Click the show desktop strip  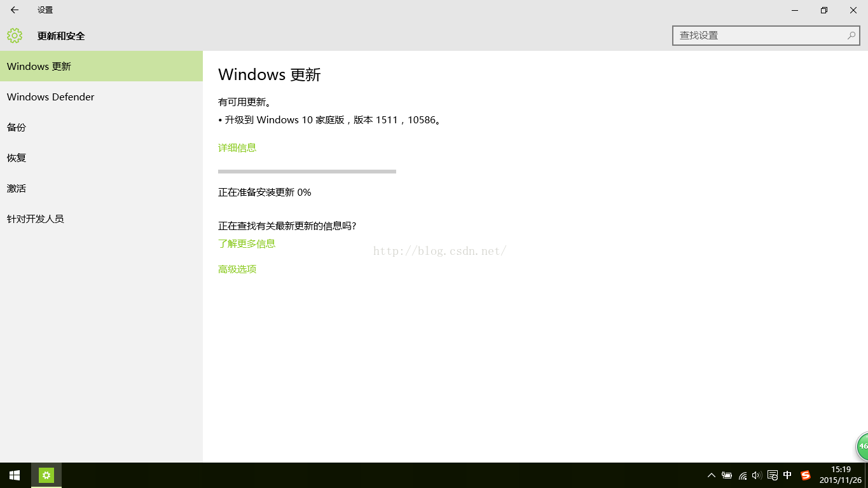click(x=866, y=475)
